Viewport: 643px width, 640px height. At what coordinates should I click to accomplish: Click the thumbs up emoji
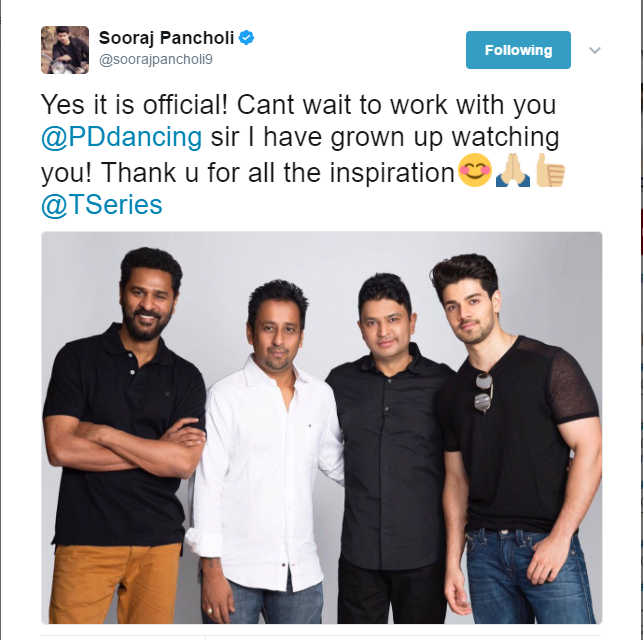pyautogui.click(x=550, y=170)
